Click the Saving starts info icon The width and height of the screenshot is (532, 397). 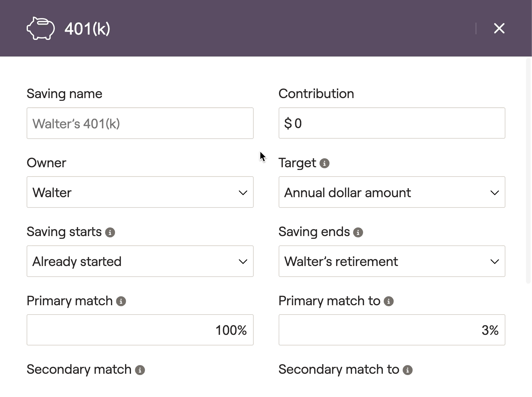pyautogui.click(x=110, y=232)
